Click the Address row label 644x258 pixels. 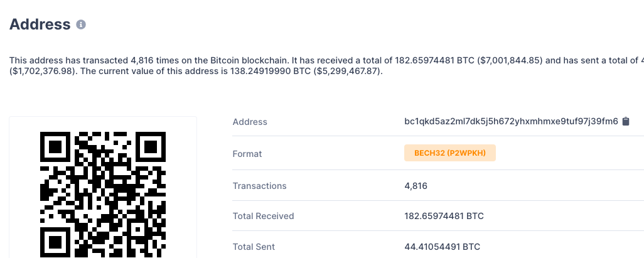250,122
